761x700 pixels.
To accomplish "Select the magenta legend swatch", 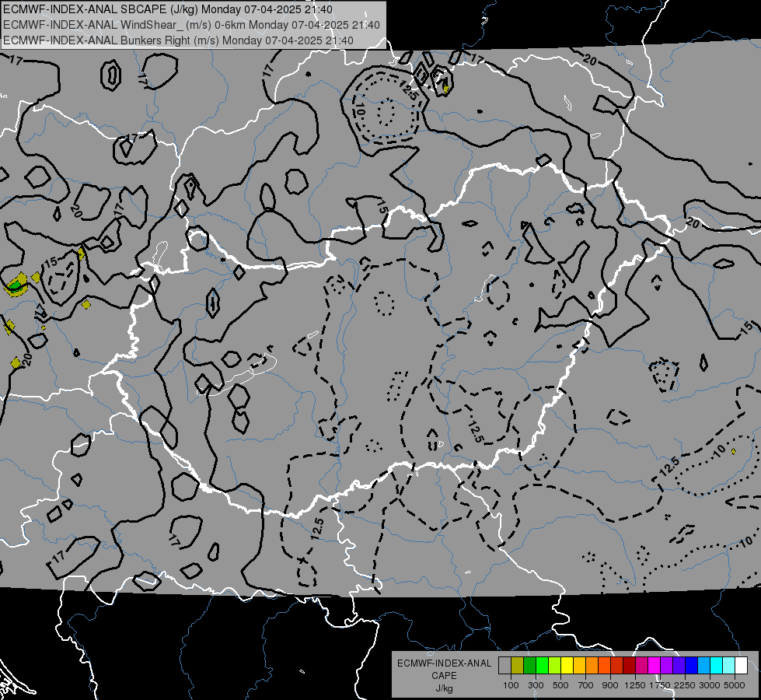I will click(x=655, y=666).
